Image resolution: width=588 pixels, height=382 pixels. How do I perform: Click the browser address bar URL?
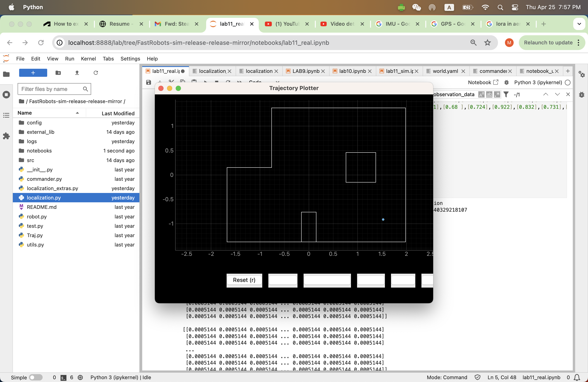[x=199, y=42]
